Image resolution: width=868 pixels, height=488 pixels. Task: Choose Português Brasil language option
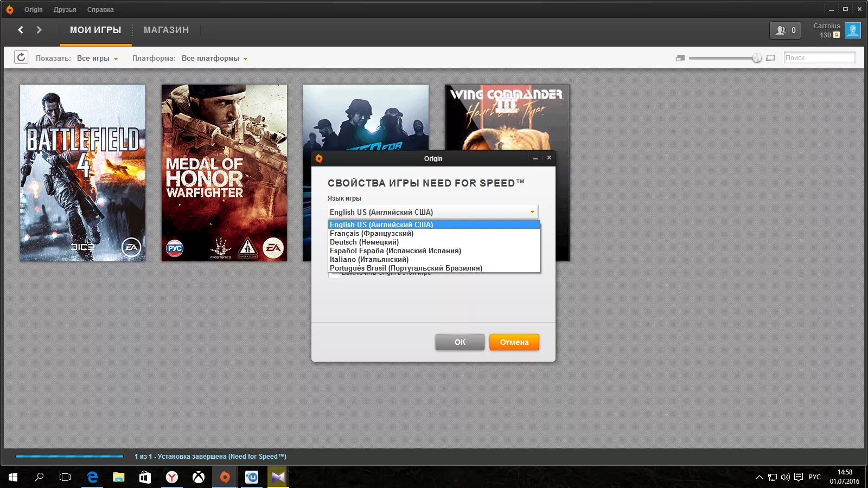pos(434,268)
